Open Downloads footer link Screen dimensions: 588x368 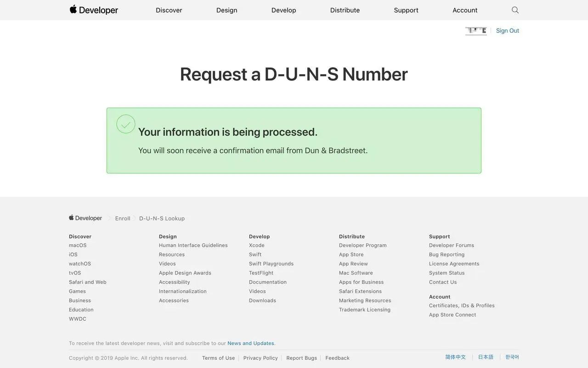(263, 300)
